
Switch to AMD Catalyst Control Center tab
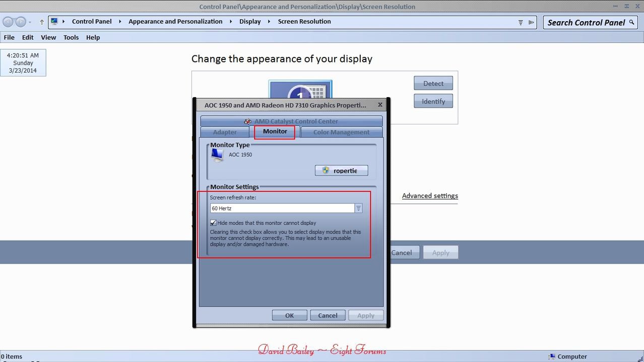(x=291, y=121)
